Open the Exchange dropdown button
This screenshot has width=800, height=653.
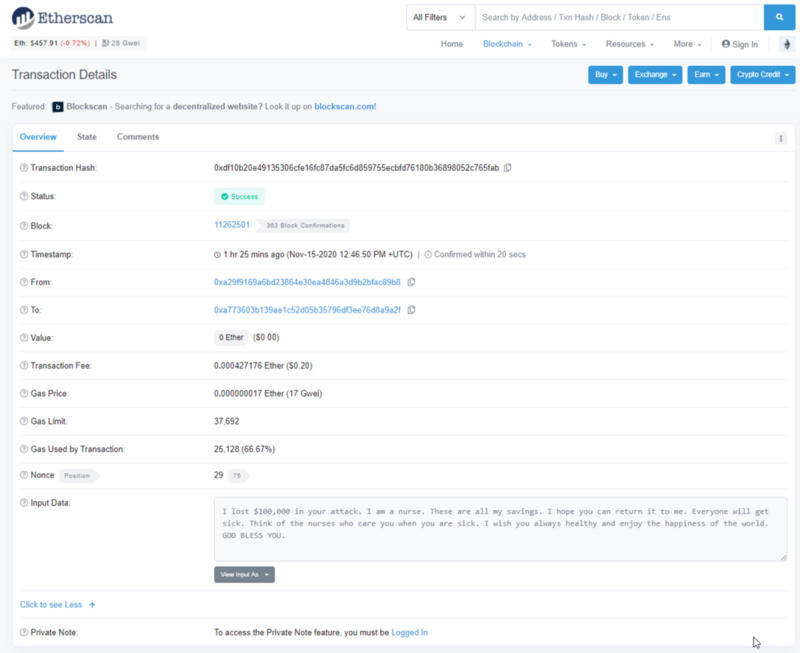point(654,75)
